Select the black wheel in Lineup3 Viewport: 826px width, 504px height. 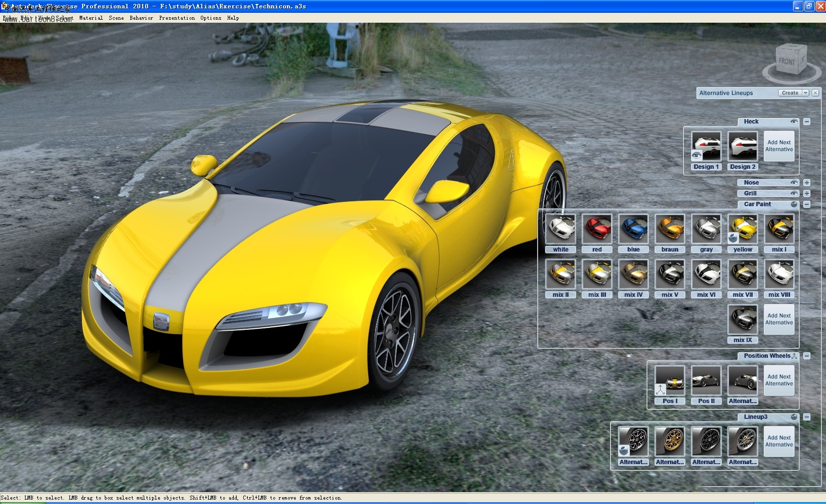pos(706,441)
